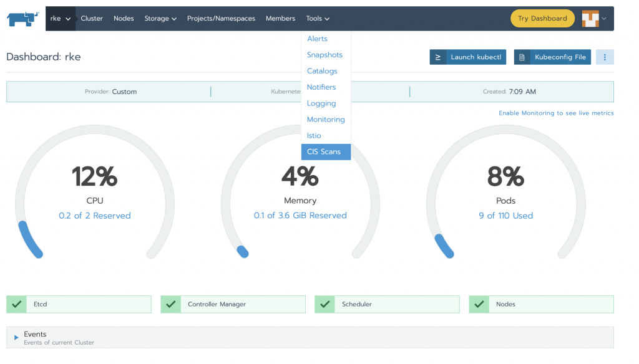This screenshot has width=639, height=364.
Task: Choose Istio in the Tools menu
Action: click(314, 136)
